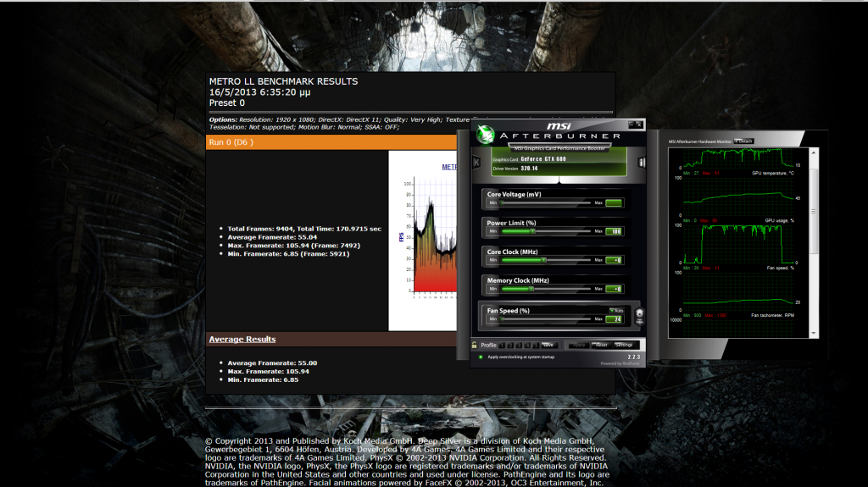868x487 pixels.
Task: Toggle the fan speed Auto button
Action: [x=616, y=311]
